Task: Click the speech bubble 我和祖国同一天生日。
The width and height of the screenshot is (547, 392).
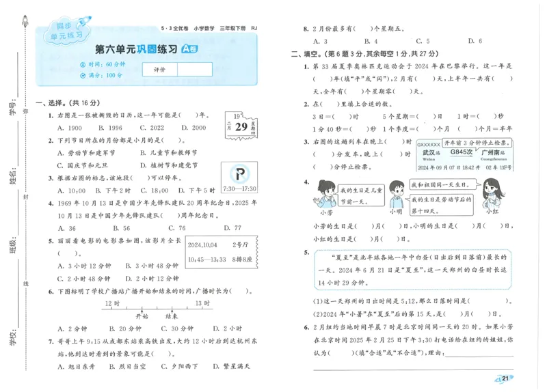Action: pyautogui.click(x=444, y=184)
